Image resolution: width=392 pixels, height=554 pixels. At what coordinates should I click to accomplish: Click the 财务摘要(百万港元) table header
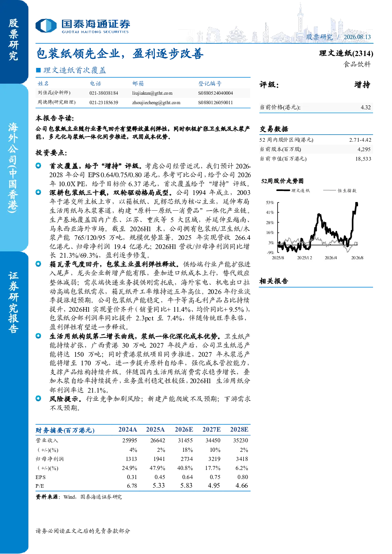pyautogui.click(x=65, y=430)
